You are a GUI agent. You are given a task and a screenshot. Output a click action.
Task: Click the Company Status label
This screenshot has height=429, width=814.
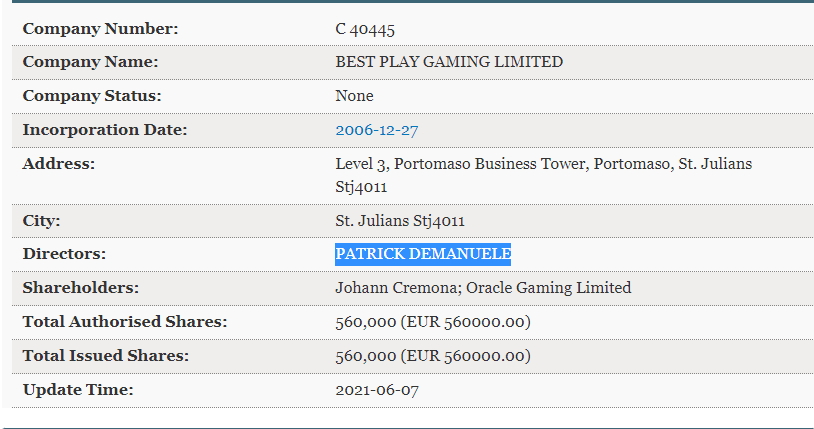[92, 96]
